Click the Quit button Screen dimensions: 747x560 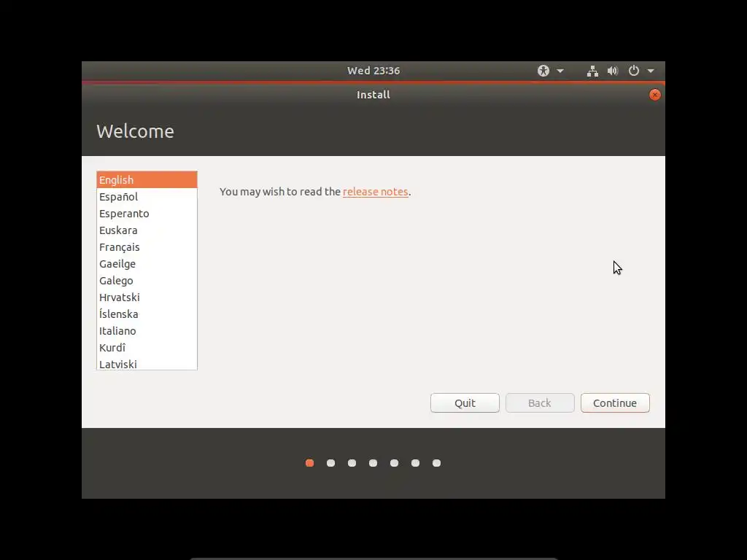tap(465, 402)
